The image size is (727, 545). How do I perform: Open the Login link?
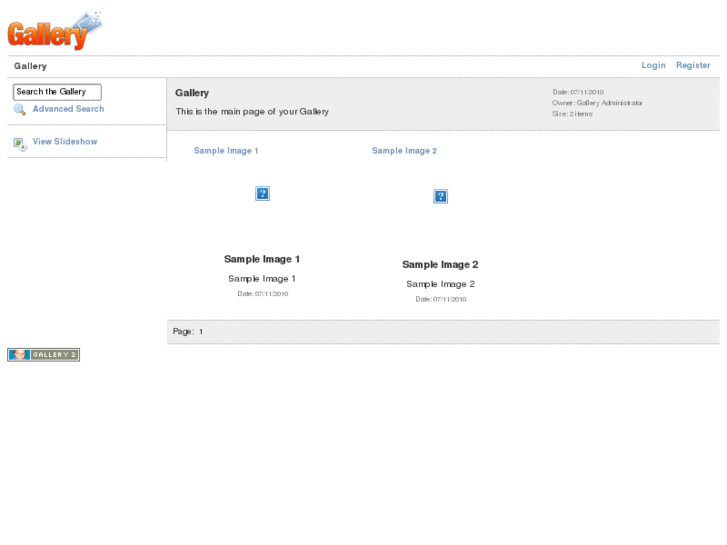[653, 65]
